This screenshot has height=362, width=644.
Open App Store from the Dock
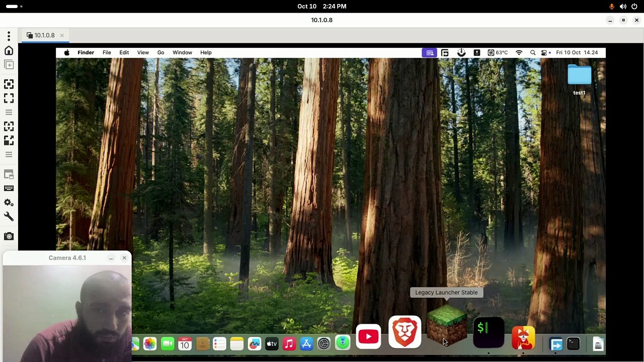[x=306, y=343]
